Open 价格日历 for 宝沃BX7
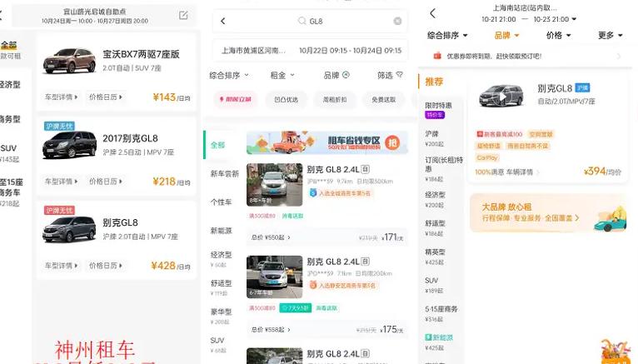The width and height of the screenshot is (638, 364). (x=106, y=97)
